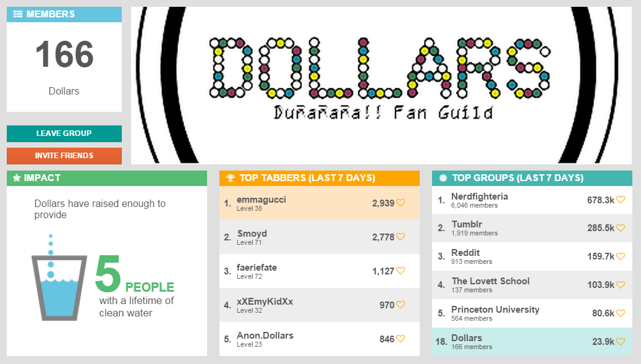Image resolution: width=641 pixels, height=364 pixels.
Task: Open the Nerdfighteria group entry
Action: click(532, 200)
